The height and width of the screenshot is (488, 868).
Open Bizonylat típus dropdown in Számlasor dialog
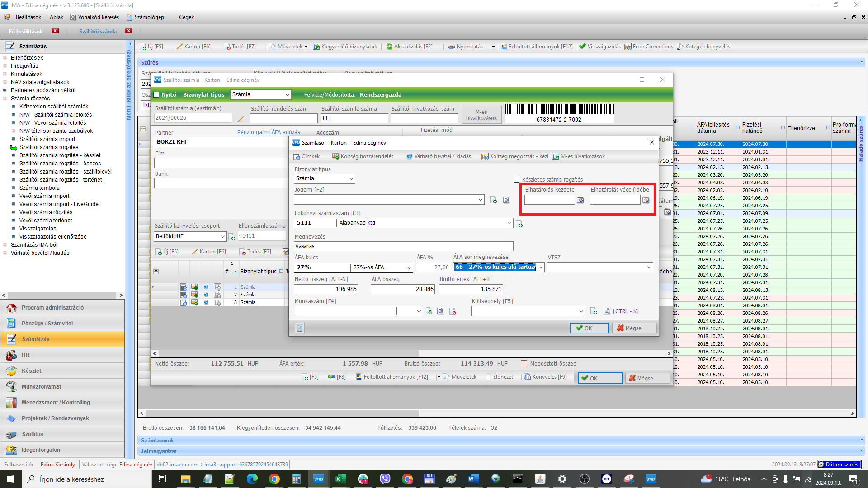(351, 179)
